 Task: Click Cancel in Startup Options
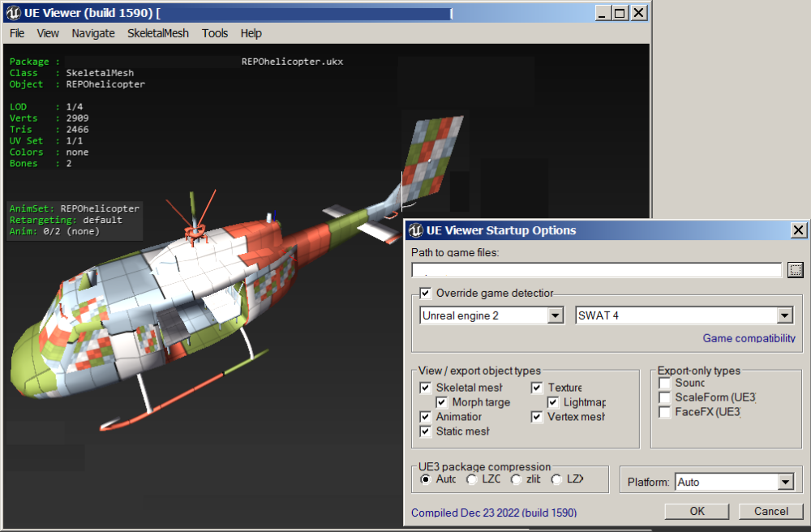click(770, 511)
